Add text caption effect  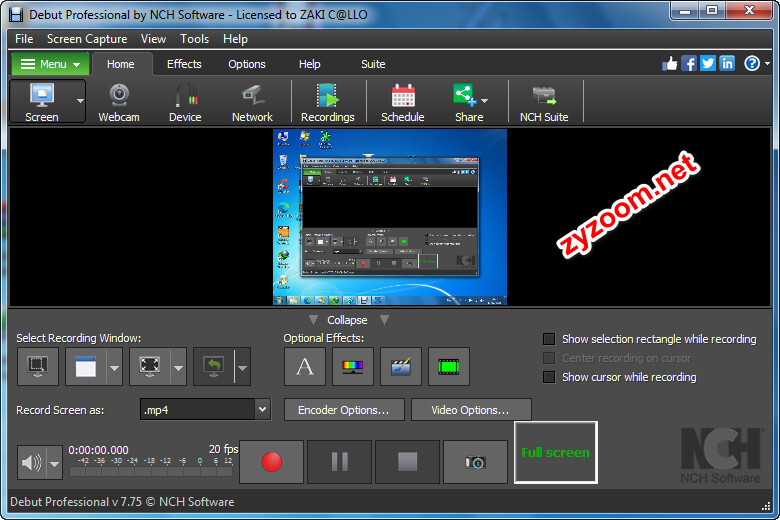(305, 367)
